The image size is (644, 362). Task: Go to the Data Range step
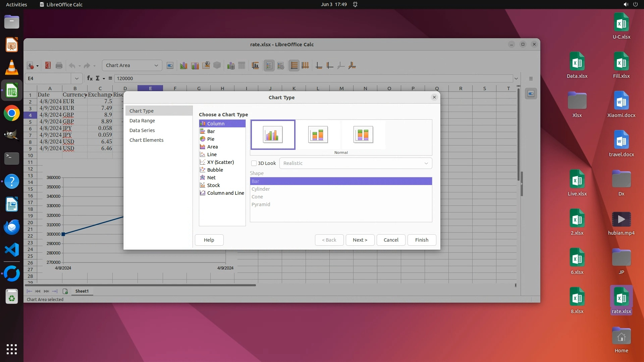[x=142, y=120]
